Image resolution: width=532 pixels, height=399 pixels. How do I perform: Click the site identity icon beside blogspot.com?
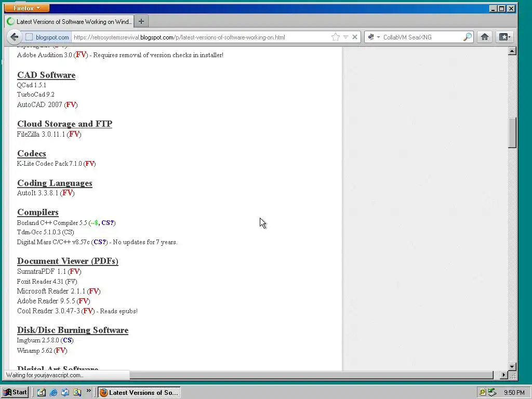click(29, 37)
